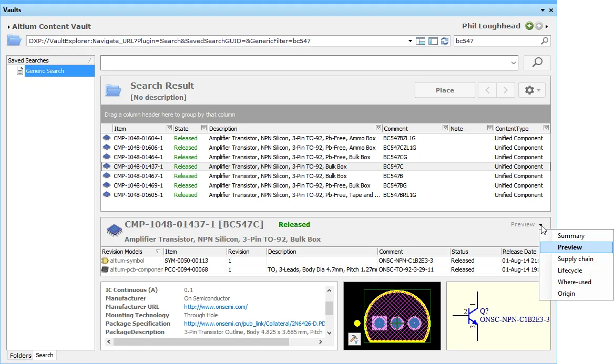Open the search criteria combo box dropdown
Screen dimensions: 614x364
(x=514, y=63)
